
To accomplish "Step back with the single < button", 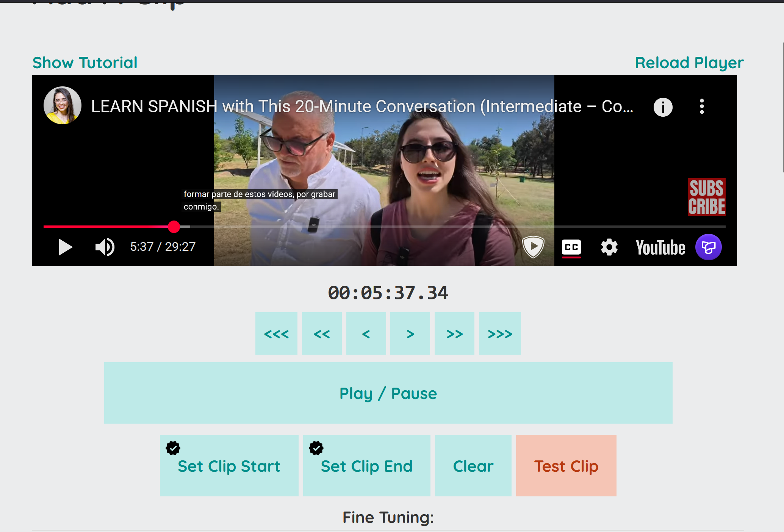I will tap(366, 334).
